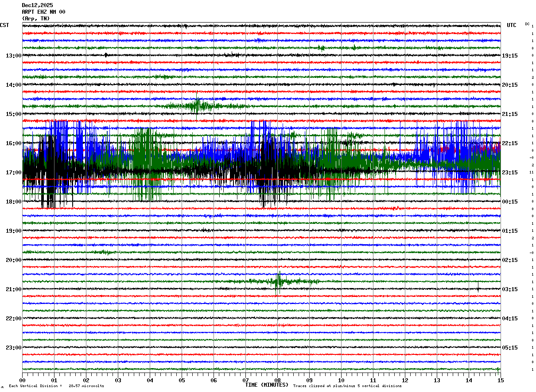Screen dimensions: 536x392
Task: Click the traces clipped footnote text
Action: click(x=347, y=386)
